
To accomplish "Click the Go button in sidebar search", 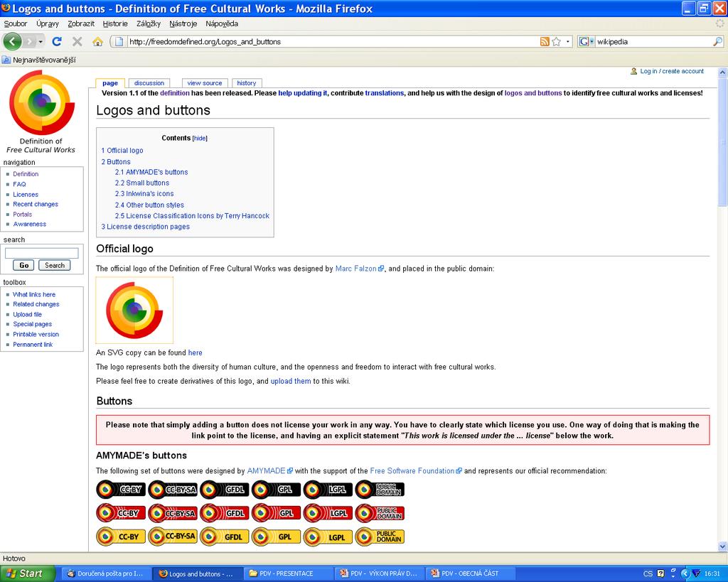I will 23,265.
